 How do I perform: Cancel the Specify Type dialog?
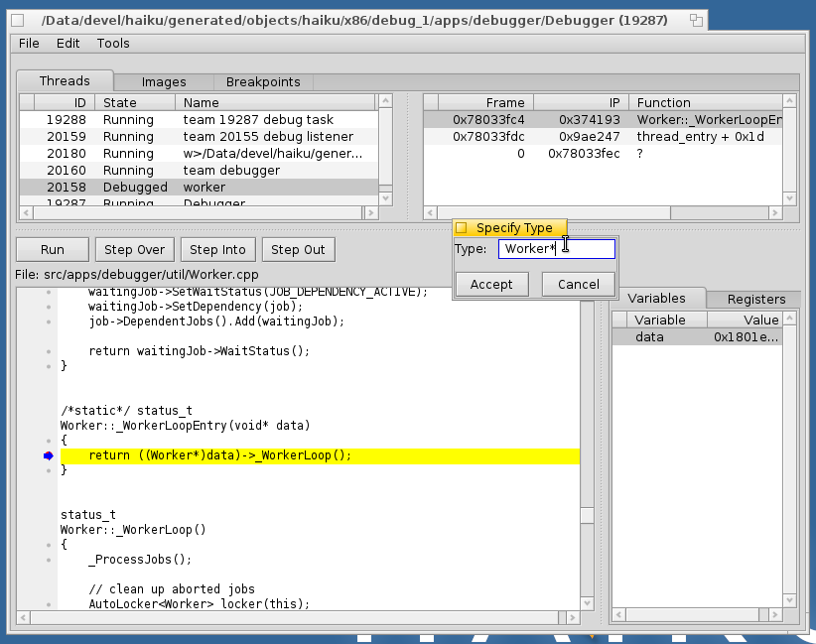tap(579, 285)
